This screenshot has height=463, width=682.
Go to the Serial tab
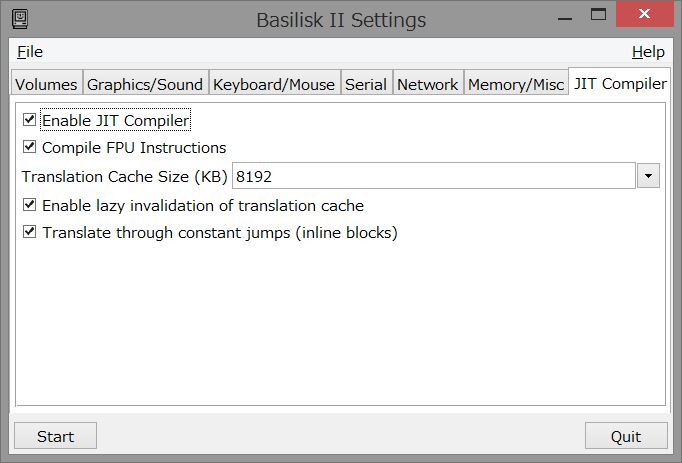[x=366, y=82]
